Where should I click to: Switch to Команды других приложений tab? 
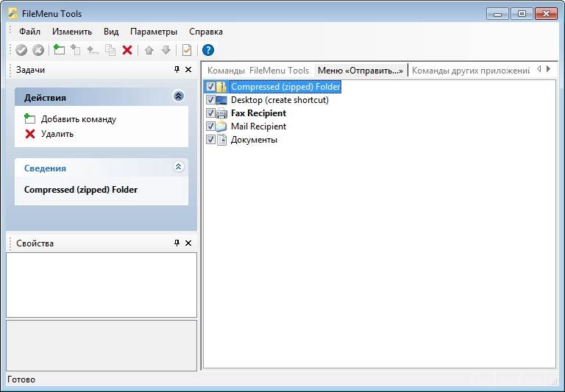(x=471, y=71)
